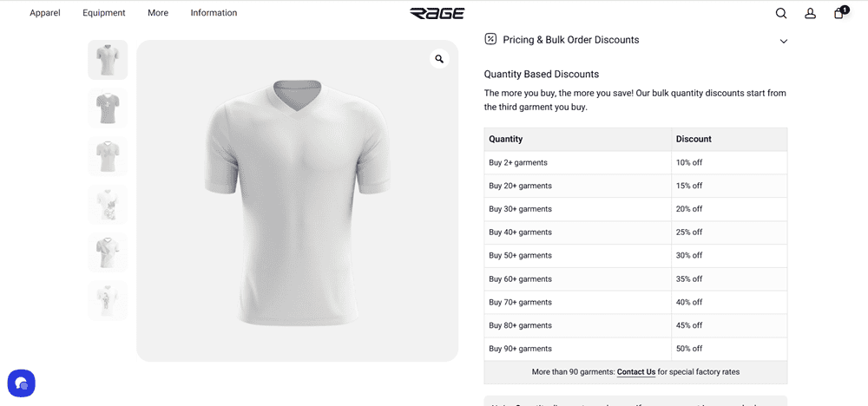Screen dimensions: 868x406
Task: Select the sixth jersey thumbnail
Action: [x=108, y=300]
